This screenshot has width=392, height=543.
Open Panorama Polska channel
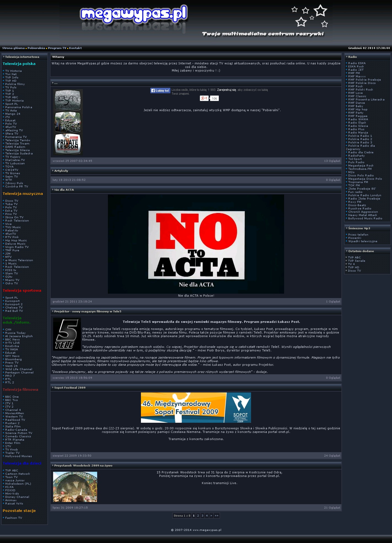pyautogui.click(x=19, y=107)
